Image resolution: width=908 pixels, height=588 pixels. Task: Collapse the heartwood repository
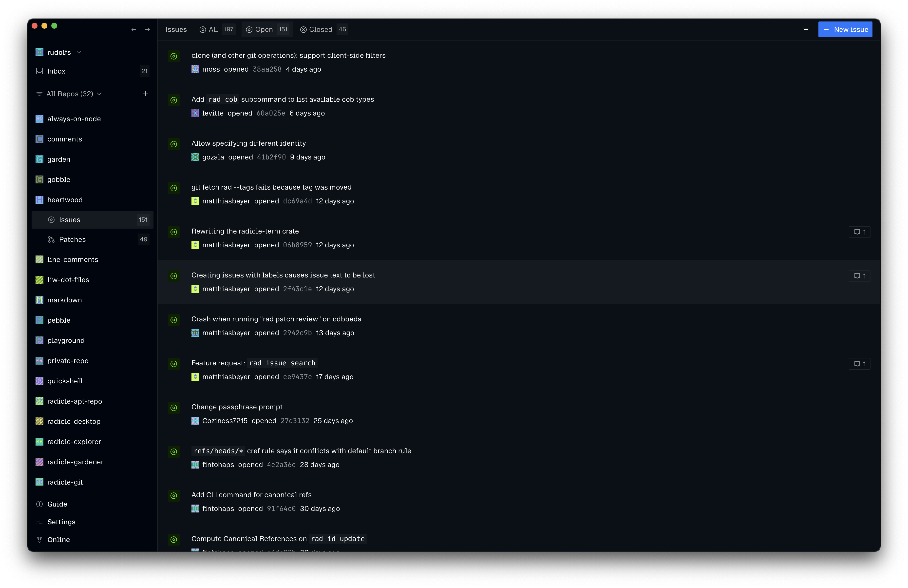pos(64,200)
